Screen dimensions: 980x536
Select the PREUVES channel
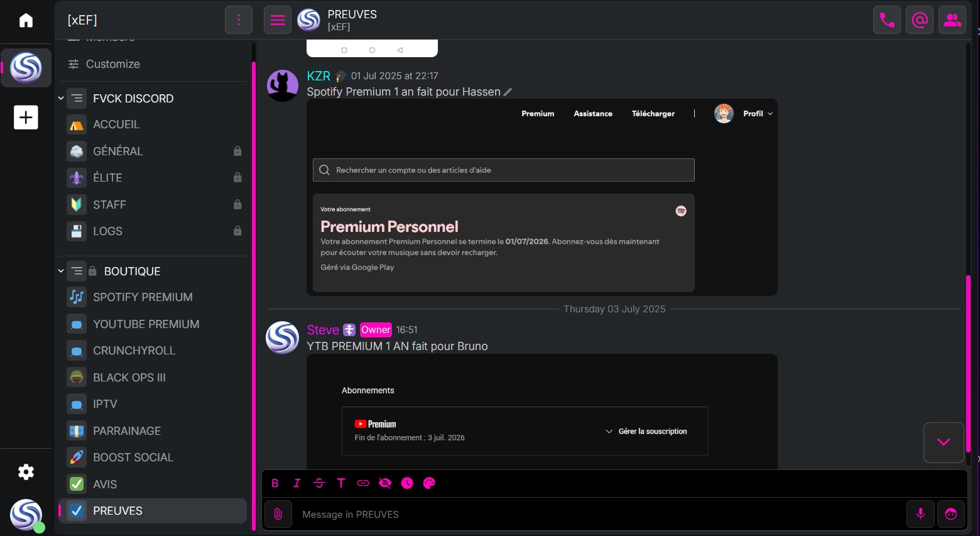[153, 511]
